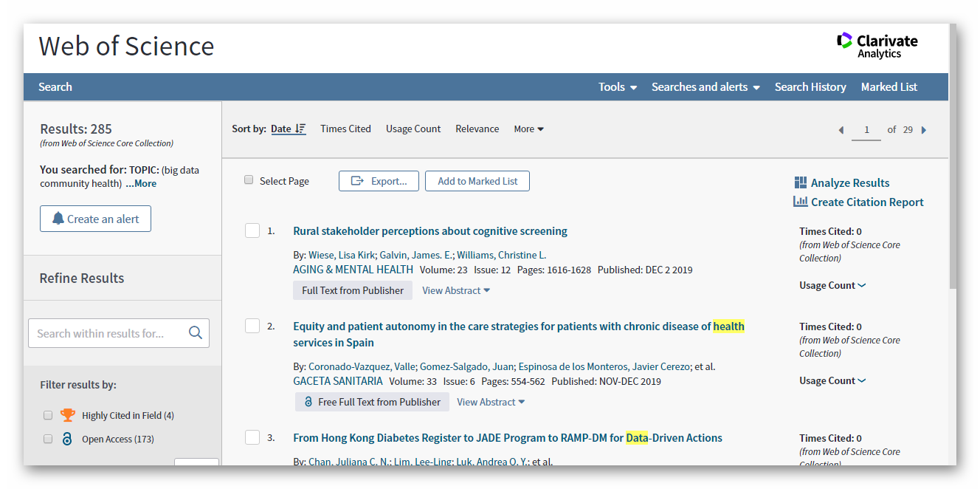Click the Clarivate Analytics logo

[x=877, y=45]
